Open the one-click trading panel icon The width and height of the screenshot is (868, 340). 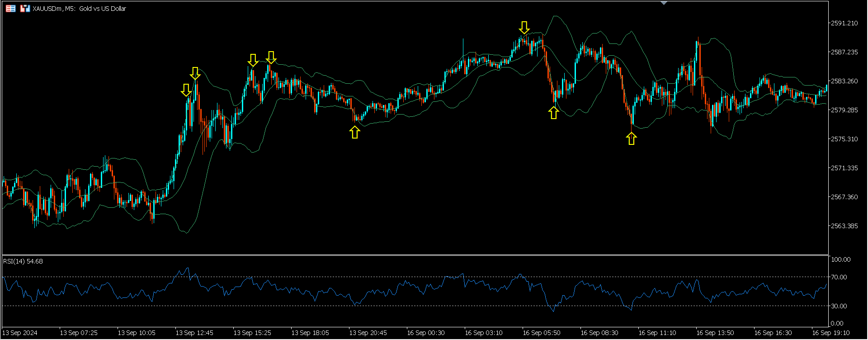pyautogui.click(x=25, y=9)
